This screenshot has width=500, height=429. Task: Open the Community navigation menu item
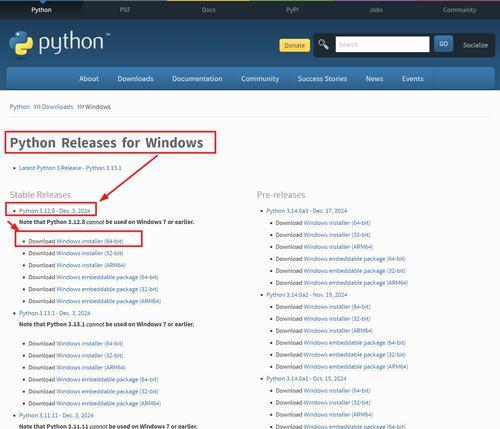(x=260, y=79)
